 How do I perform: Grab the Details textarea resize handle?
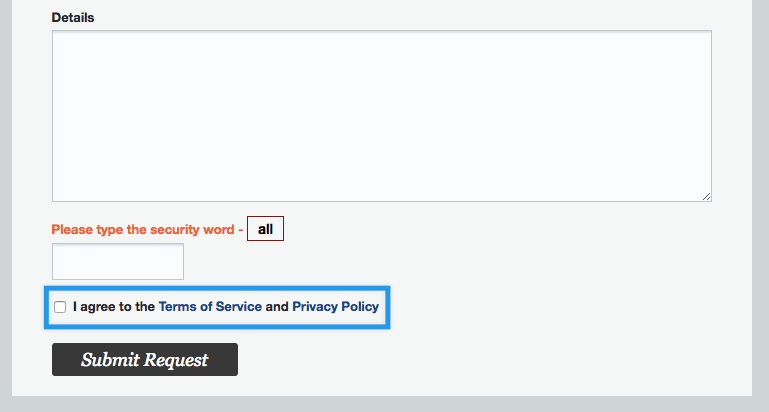(x=706, y=197)
